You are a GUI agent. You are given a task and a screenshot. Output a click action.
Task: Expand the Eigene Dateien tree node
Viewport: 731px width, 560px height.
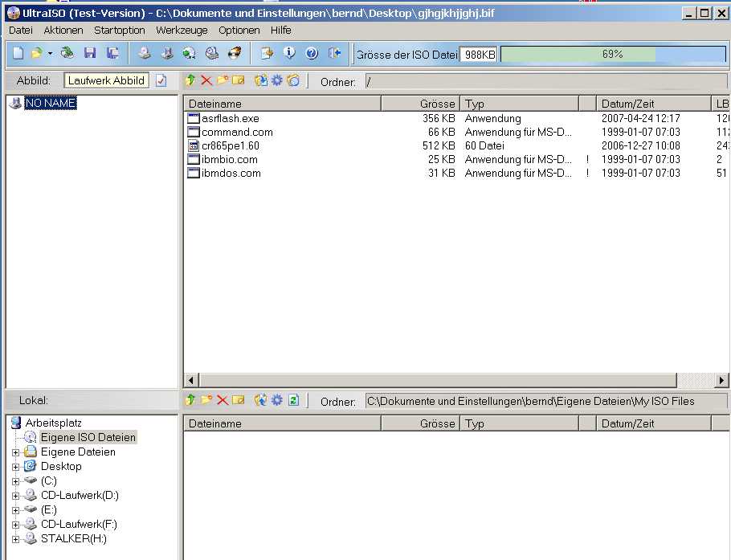[x=15, y=452]
